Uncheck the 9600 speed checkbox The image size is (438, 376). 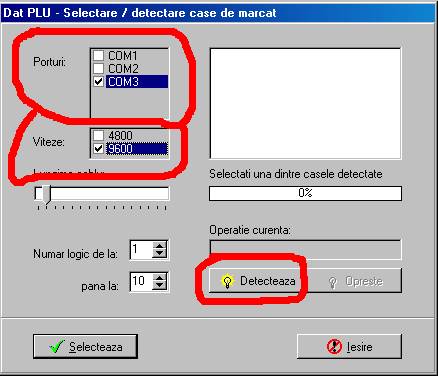[98, 148]
